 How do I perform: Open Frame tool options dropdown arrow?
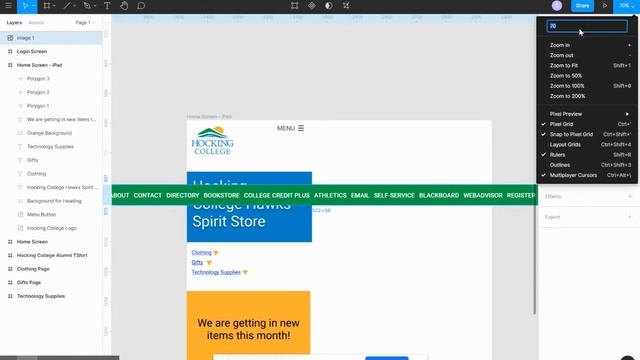[x=54, y=6]
